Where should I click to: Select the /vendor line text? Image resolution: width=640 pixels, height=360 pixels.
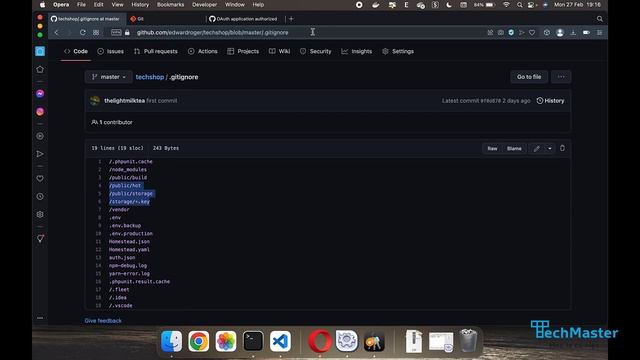point(119,209)
